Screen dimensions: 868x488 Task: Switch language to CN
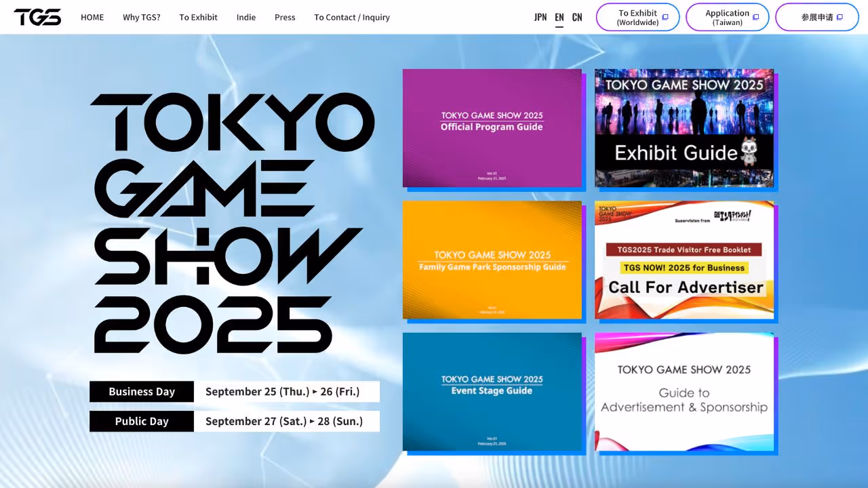click(577, 18)
